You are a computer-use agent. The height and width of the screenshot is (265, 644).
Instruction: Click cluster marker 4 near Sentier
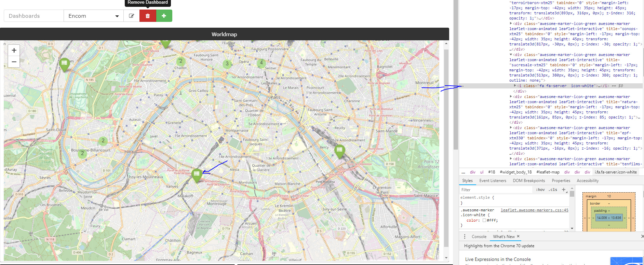coord(261,63)
